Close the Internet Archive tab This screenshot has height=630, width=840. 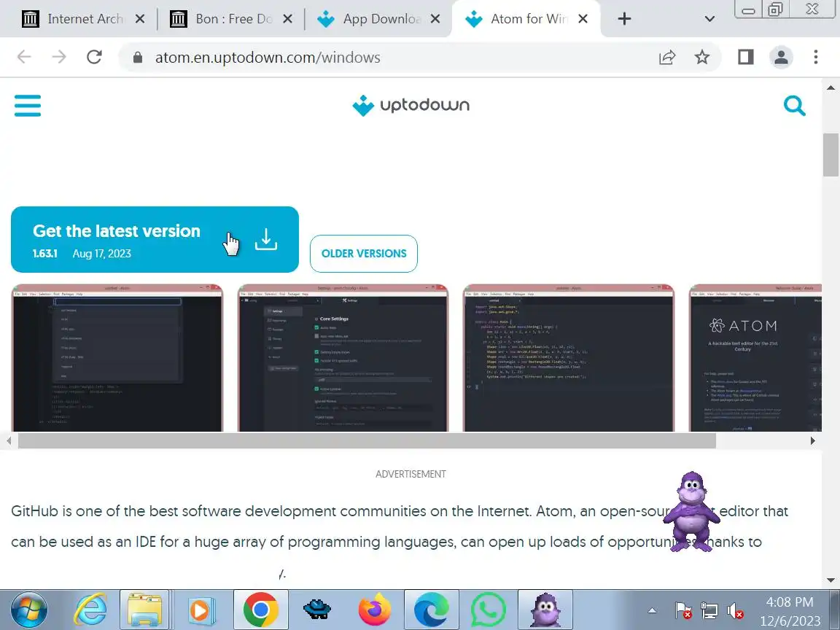pyautogui.click(x=140, y=19)
